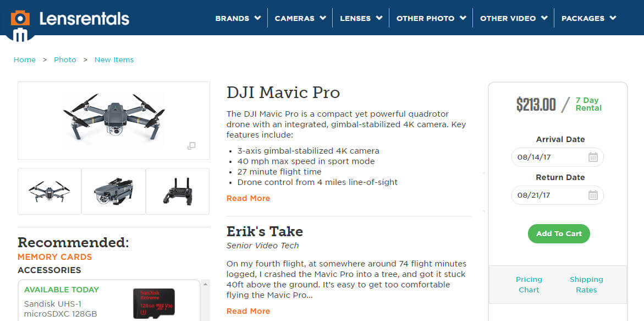This screenshot has width=644, height=321.
Task: Click the SanDisk Extreme memory card image
Action: (x=153, y=303)
